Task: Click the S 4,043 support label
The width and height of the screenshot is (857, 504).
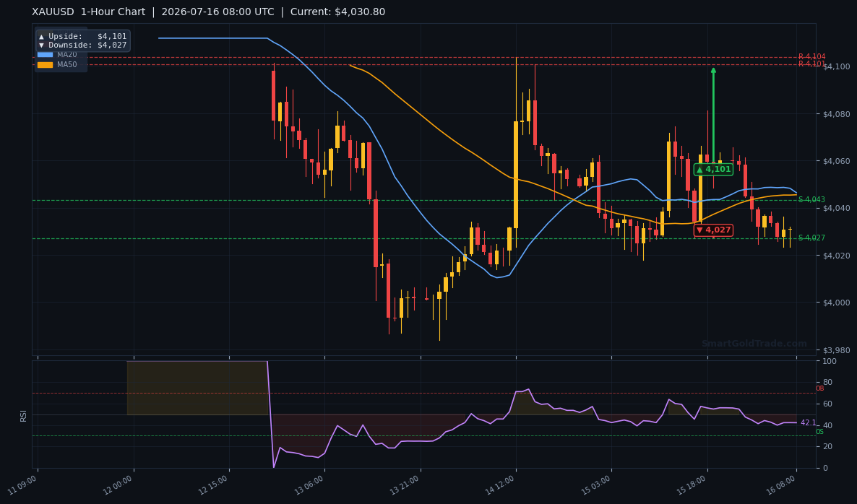Action: tap(811, 200)
